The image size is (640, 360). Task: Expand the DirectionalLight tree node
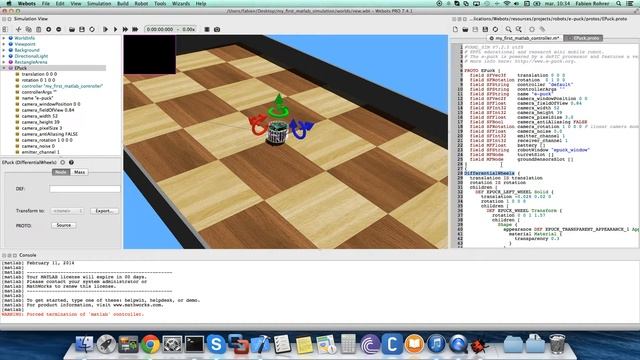click(x=4, y=56)
